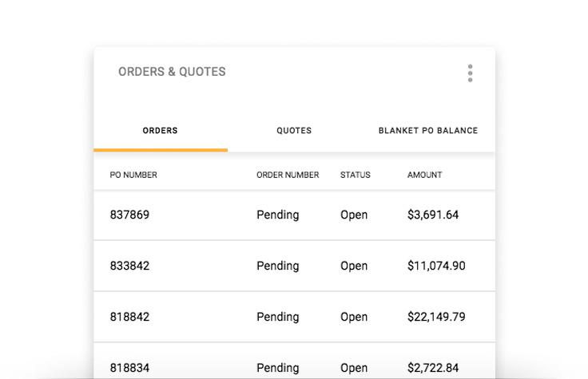The width and height of the screenshot is (588, 379).
Task: Click Pending order number for PO 837869
Action: (x=277, y=215)
